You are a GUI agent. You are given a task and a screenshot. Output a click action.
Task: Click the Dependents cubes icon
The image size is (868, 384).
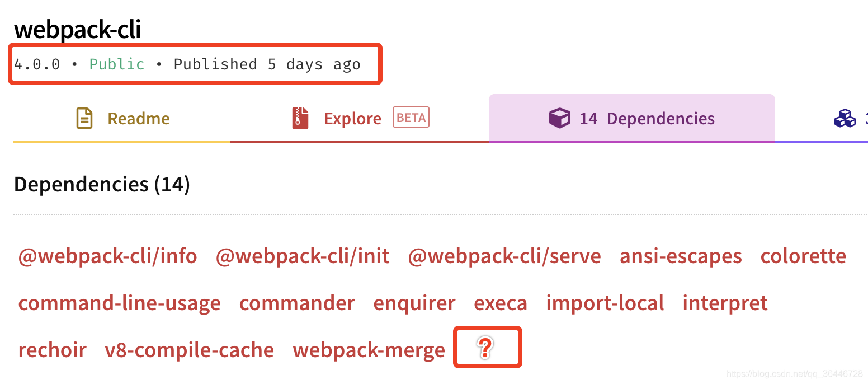tap(845, 118)
